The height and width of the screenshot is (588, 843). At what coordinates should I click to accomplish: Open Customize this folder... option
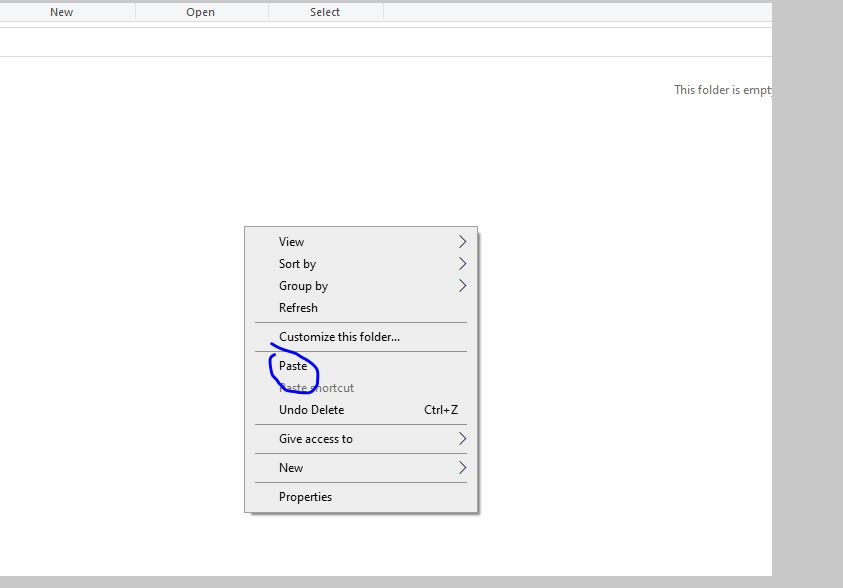tap(339, 337)
